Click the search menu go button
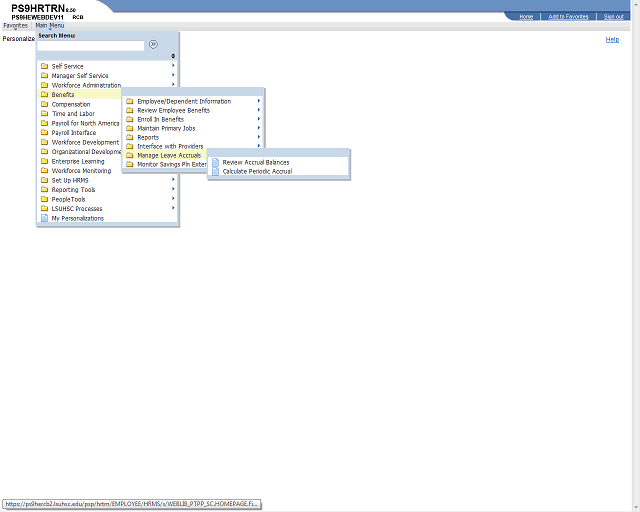Image resolution: width=640 pixels, height=512 pixels. tap(153, 44)
